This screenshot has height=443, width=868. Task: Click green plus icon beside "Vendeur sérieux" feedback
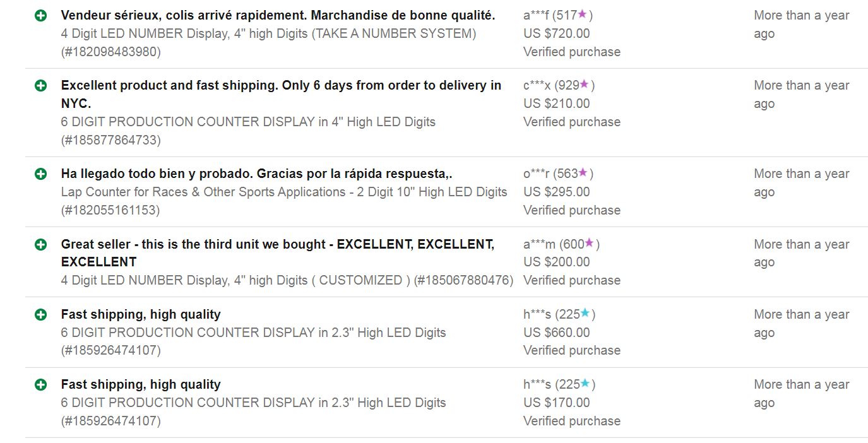pyautogui.click(x=41, y=15)
